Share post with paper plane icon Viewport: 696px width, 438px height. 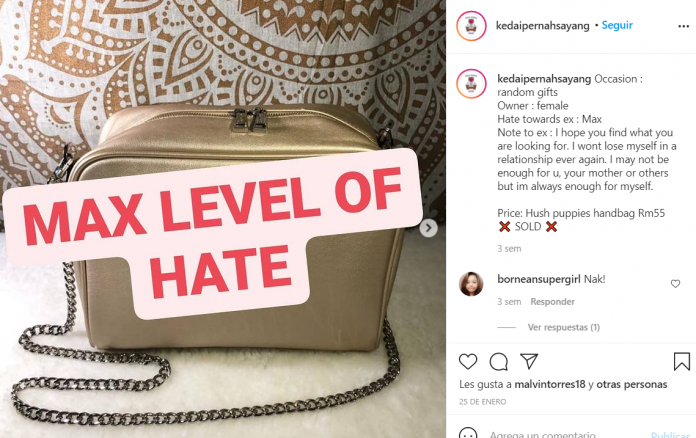[529, 361]
